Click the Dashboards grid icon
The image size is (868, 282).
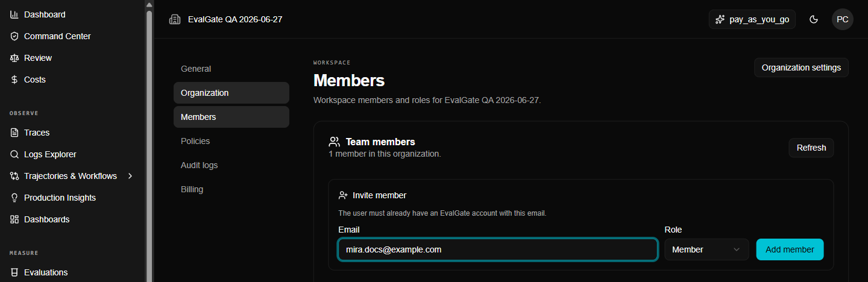14,219
